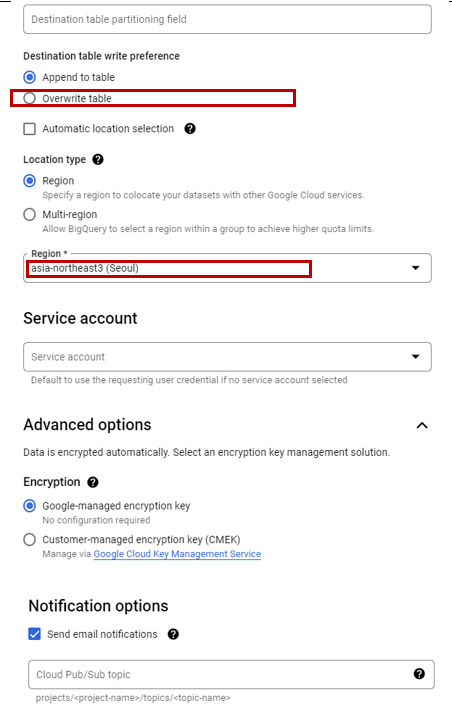Viewport: 452px width, 718px height.
Task: Click the Notification options heading
Action: 98,606
